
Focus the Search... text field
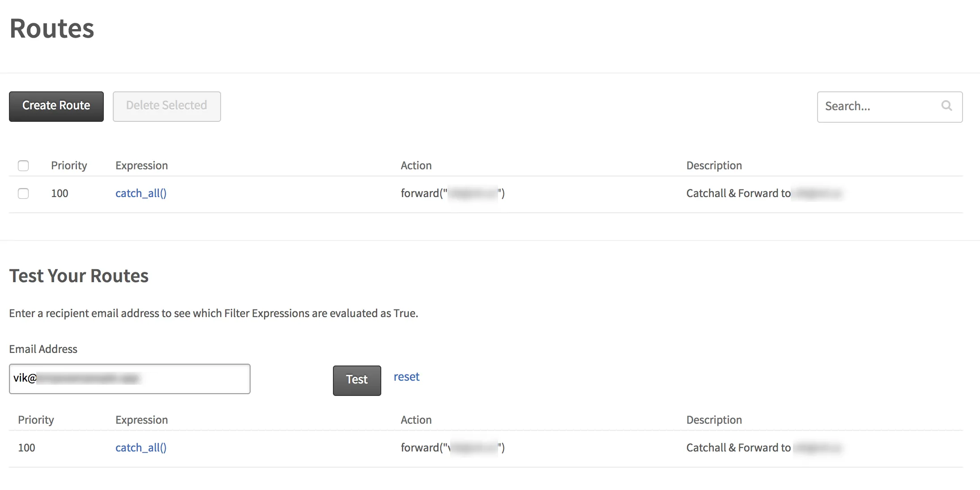tap(877, 107)
